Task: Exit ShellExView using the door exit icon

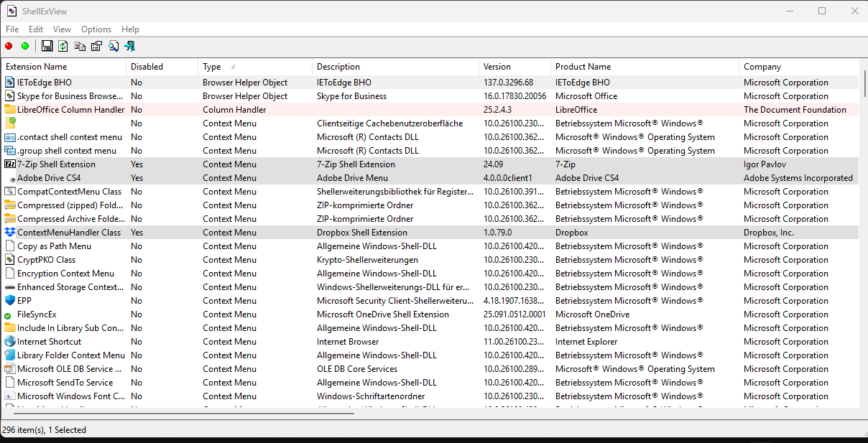Action: coord(129,45)
